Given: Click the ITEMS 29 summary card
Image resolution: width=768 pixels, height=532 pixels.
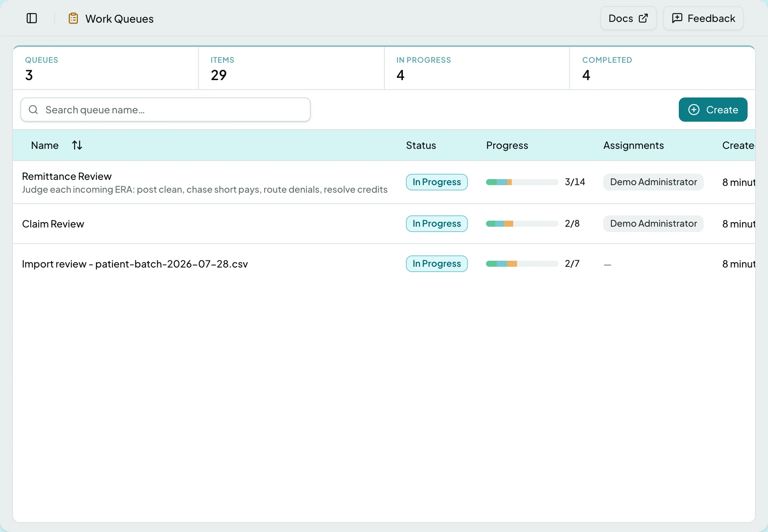Looking at the screenshot, I should click(x=291, y=68).
